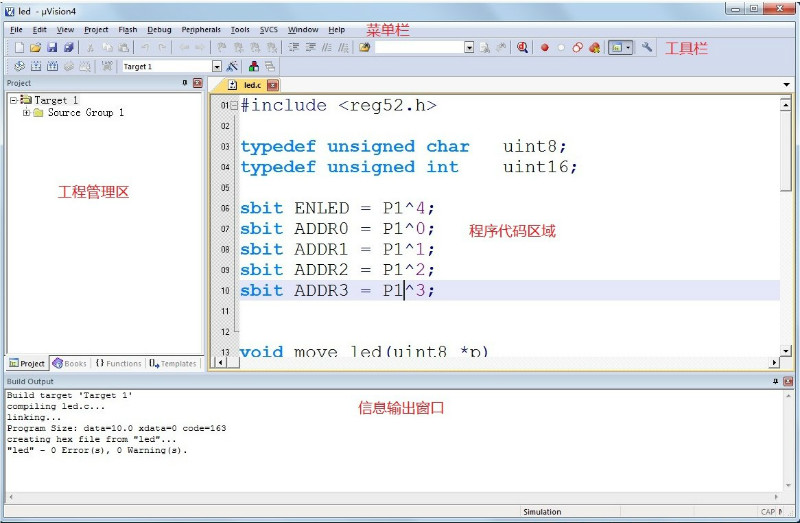The width and height of the screenshot is (800, 523).
Task: Open Target Options with the magic wand icon
Action: point(232,66)
